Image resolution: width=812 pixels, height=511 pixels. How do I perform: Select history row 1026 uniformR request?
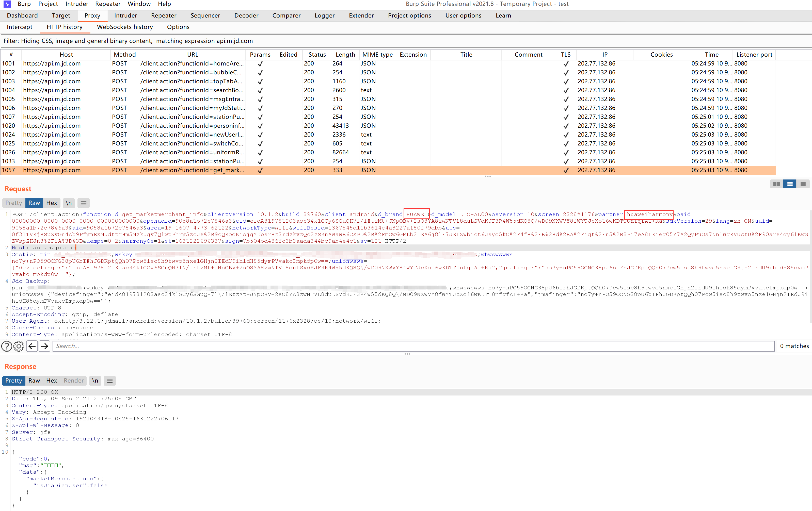click(x=388, y=152)
